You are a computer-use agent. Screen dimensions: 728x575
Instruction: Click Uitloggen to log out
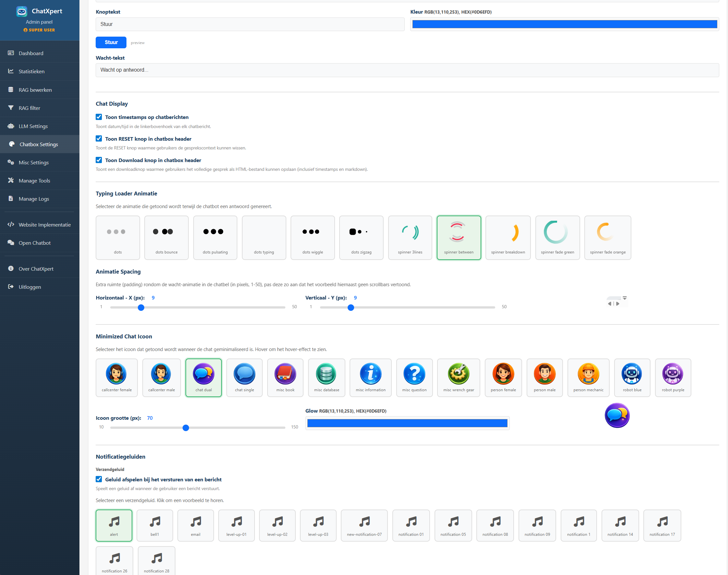[30, 287]
